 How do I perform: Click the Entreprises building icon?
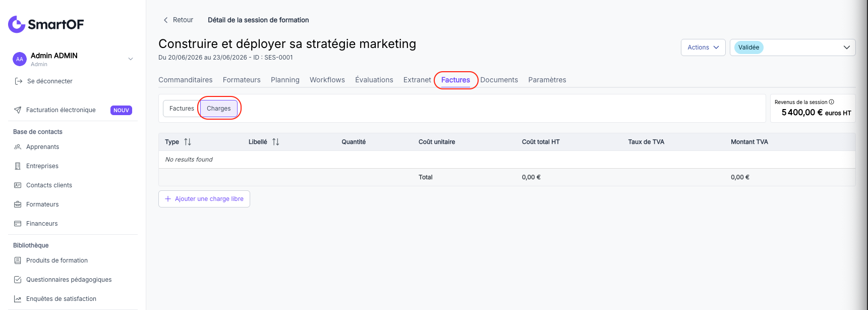18,166
